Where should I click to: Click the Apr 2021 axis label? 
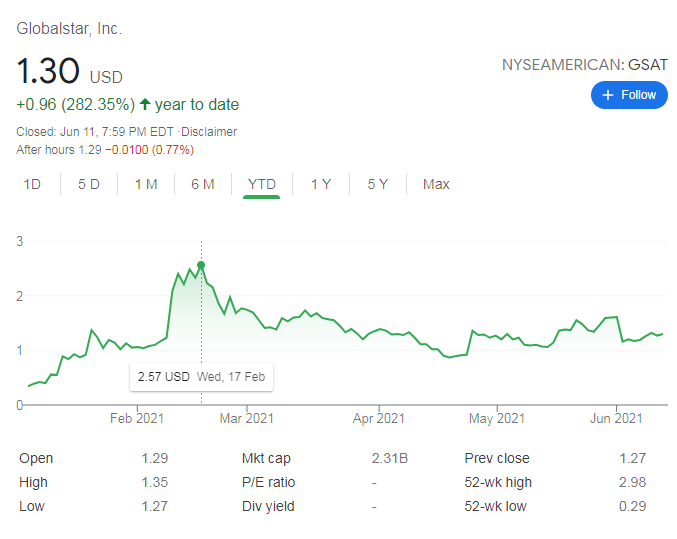coord(379,419)
